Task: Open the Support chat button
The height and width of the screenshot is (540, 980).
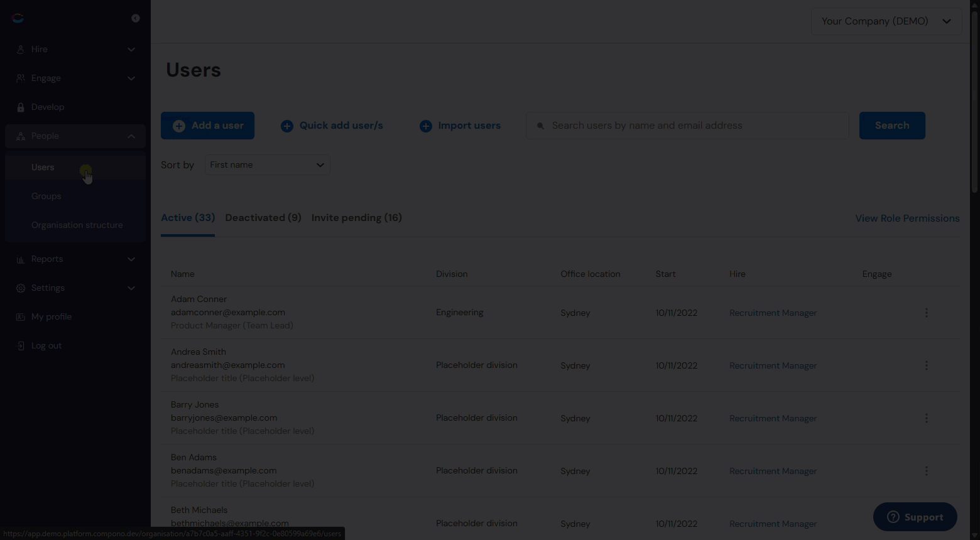Action: 915,517
